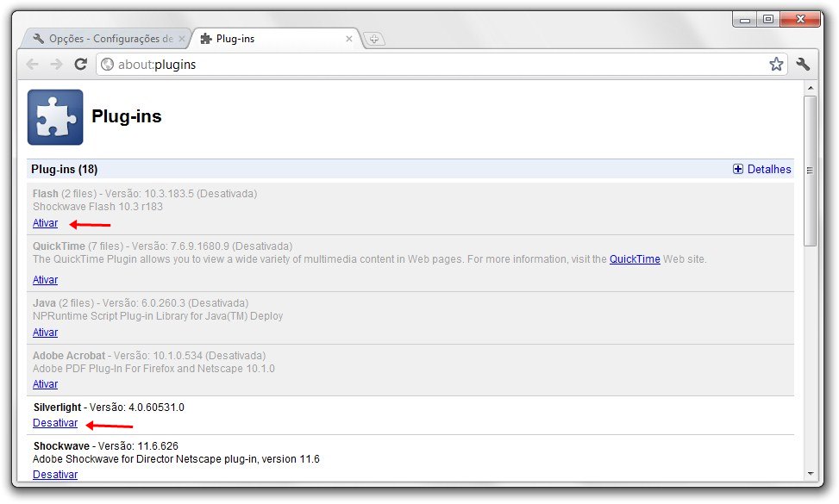Click Desativar under Silverlight plug-in
This screenshot has height=504, width=839.
click(x=55, y=423)
